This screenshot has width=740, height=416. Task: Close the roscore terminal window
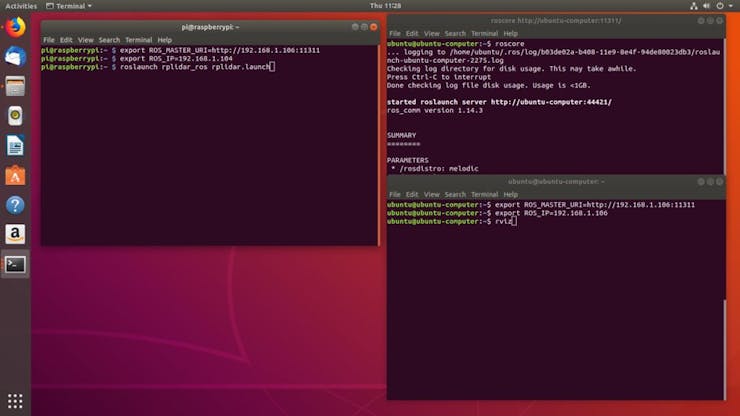(x=719, y=21)
